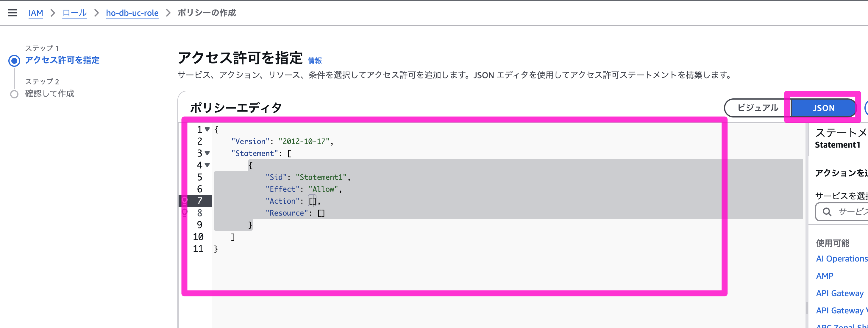
Task: Switch to the ビジュアル editor tab
Action: (x=758, y=108)
